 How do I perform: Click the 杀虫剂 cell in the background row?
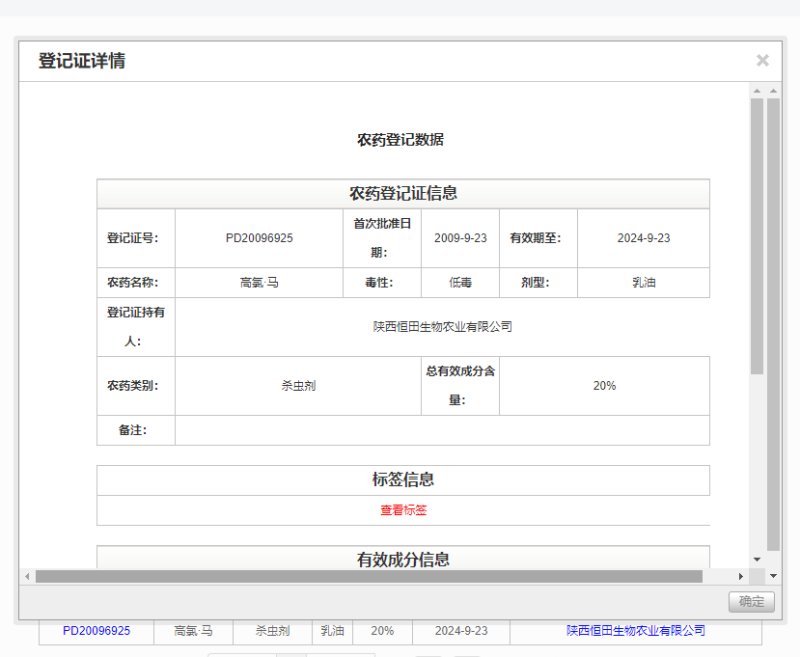[x=272, y=631]
